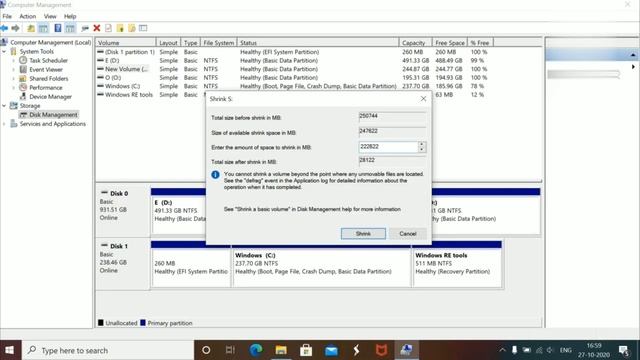Viewport: 640px width, 360px height.
Task: Click the Disk 0 label box
Action: coord(123,211)
